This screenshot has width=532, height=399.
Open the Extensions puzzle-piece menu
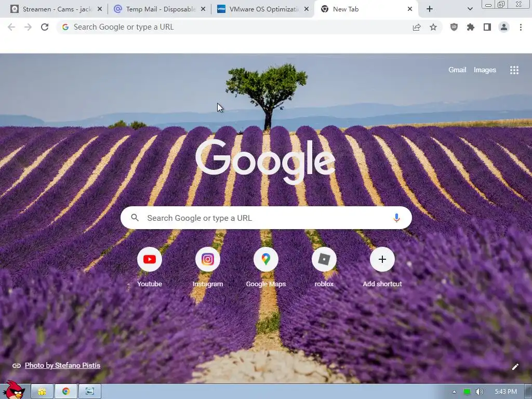pos(471,27)
